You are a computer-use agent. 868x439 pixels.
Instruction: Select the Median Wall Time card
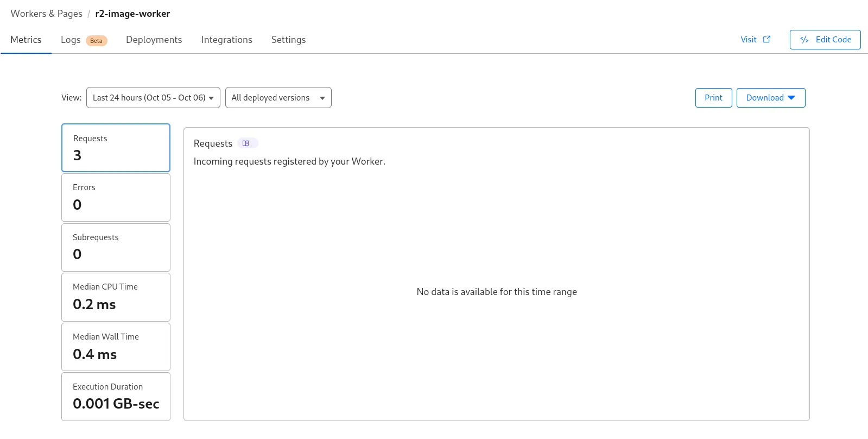[116, 347]
